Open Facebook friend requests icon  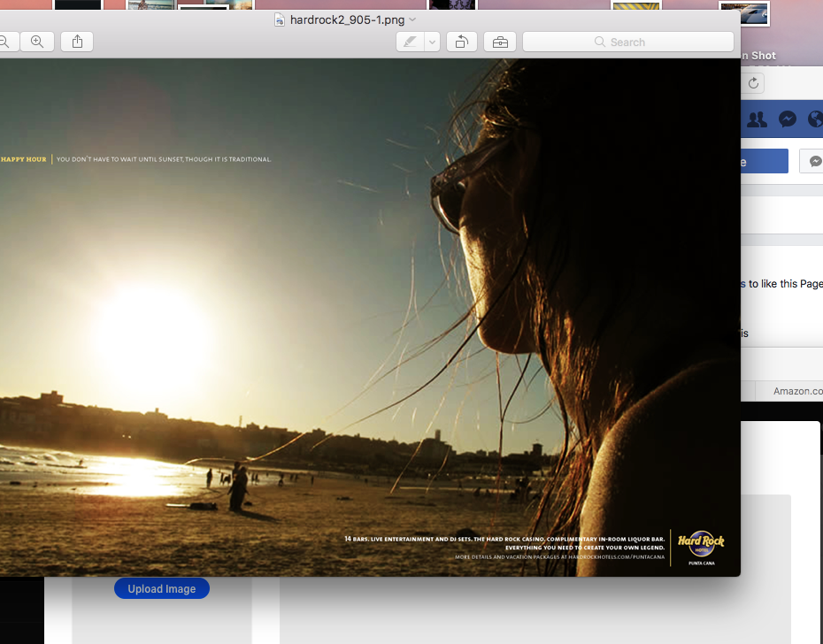point(757,119)
